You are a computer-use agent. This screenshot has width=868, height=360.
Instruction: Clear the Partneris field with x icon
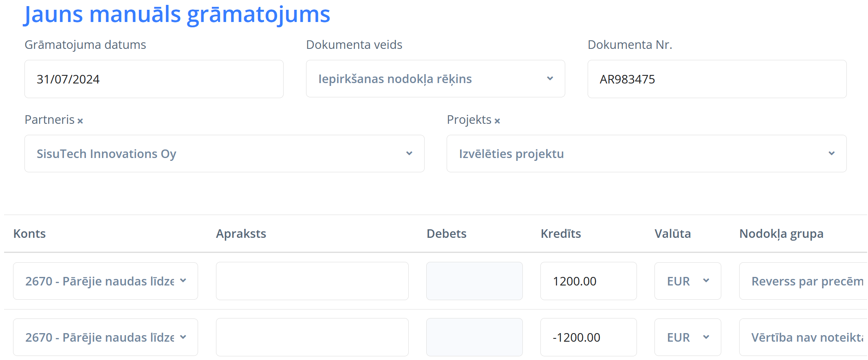pyautogui.click(x=80, y=121)
